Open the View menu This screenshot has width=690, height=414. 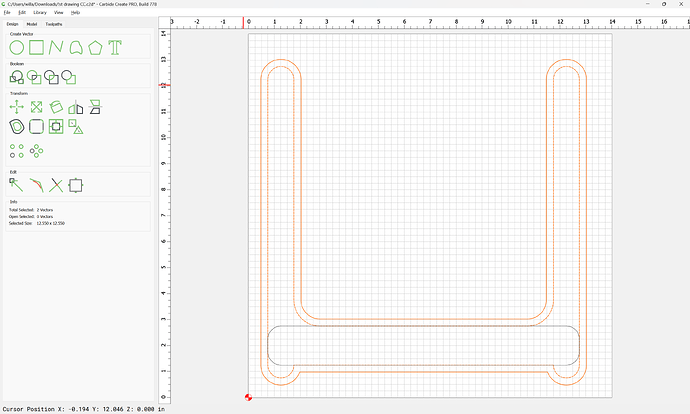click(59, 13)
